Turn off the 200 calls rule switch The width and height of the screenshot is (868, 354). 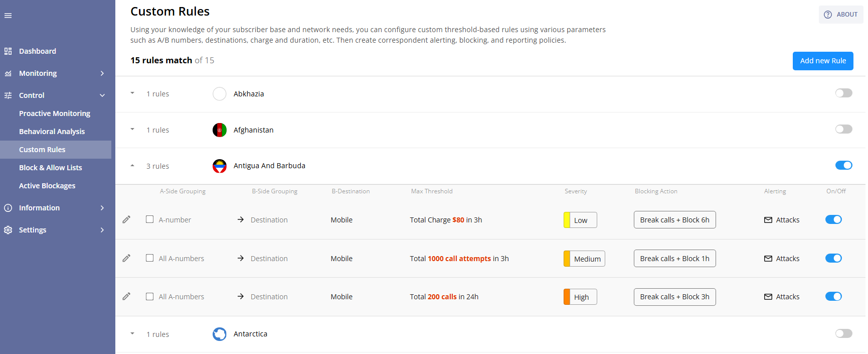click(x=833, y=296)
